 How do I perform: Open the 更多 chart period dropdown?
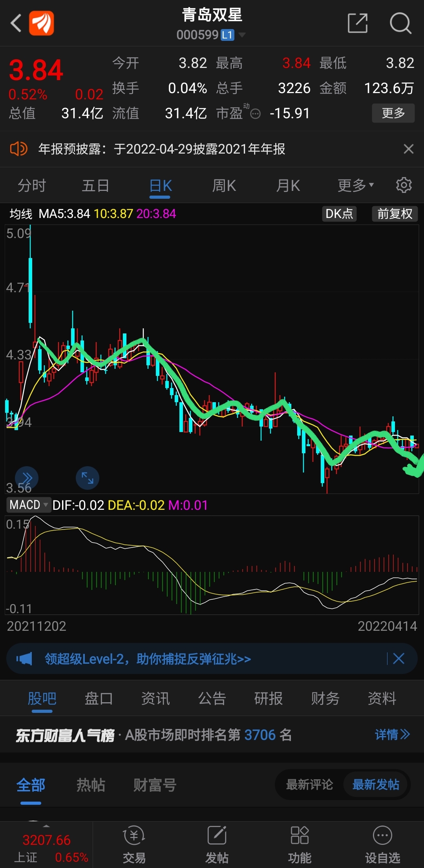click(355, 185)
